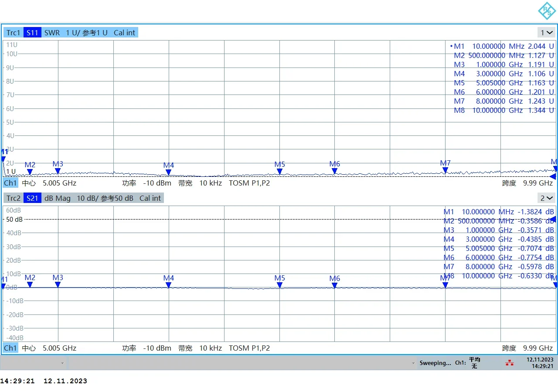Click the reference level arrow of the SWR diagram
This screenshot has width=558, height=392.
point(552,176)
